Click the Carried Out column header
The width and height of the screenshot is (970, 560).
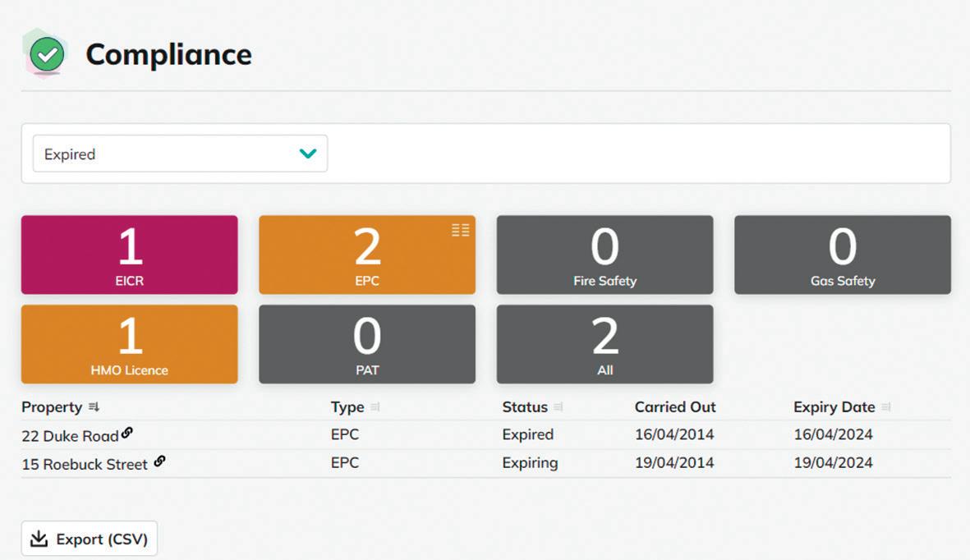point(675,407)
